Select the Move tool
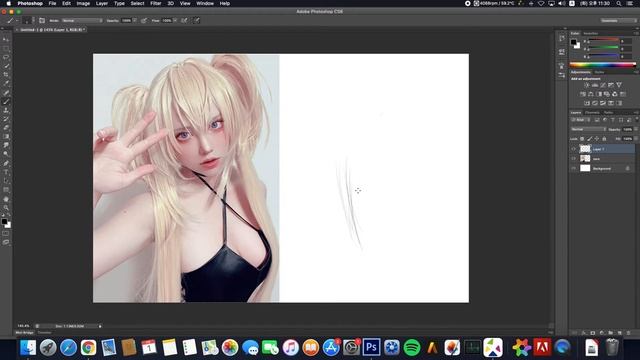Screen dimensions: 640x360 pos(6,40)
